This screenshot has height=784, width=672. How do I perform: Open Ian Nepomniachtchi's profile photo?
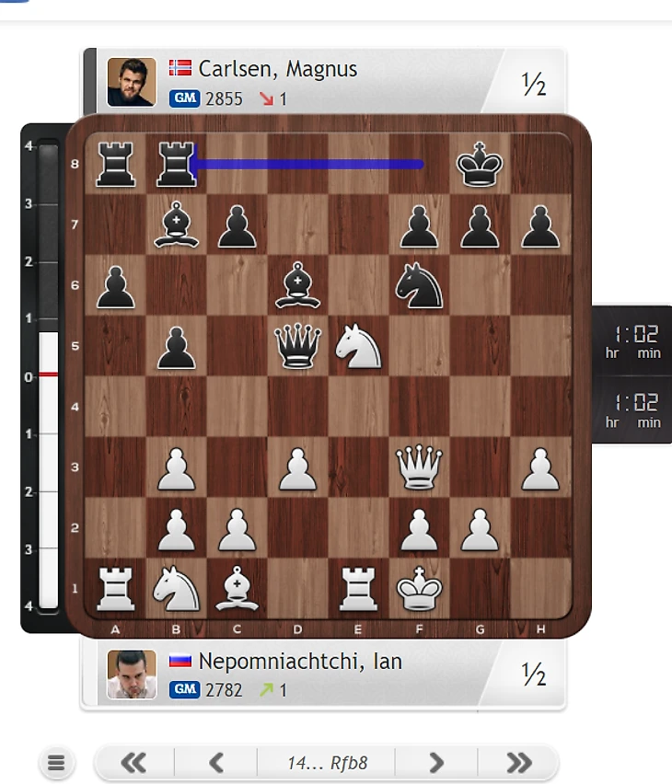pos(132,674)
